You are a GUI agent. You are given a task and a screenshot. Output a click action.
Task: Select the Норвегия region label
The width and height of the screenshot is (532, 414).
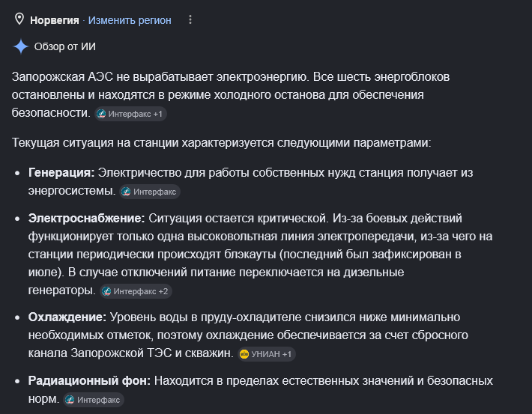click(54, 20)
